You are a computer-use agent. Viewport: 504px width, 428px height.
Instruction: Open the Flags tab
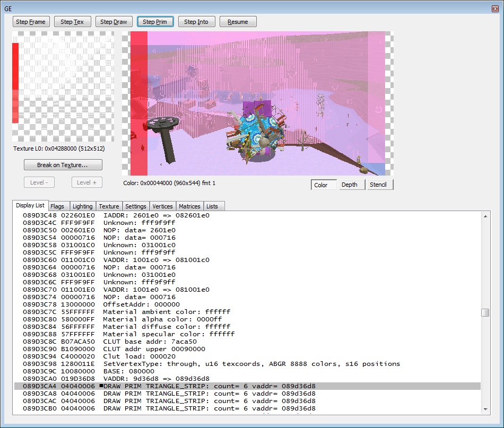[x=57, y=206]
